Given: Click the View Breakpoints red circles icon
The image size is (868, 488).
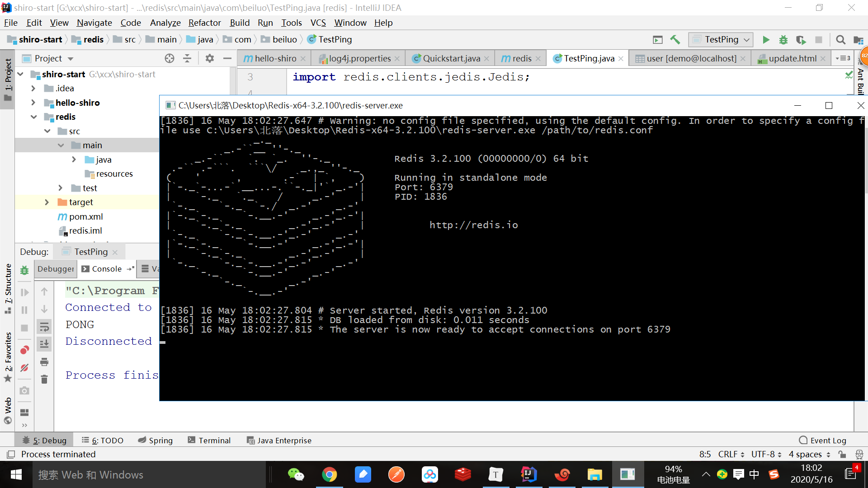Looking at the screenshot, I should click(24, 350).
